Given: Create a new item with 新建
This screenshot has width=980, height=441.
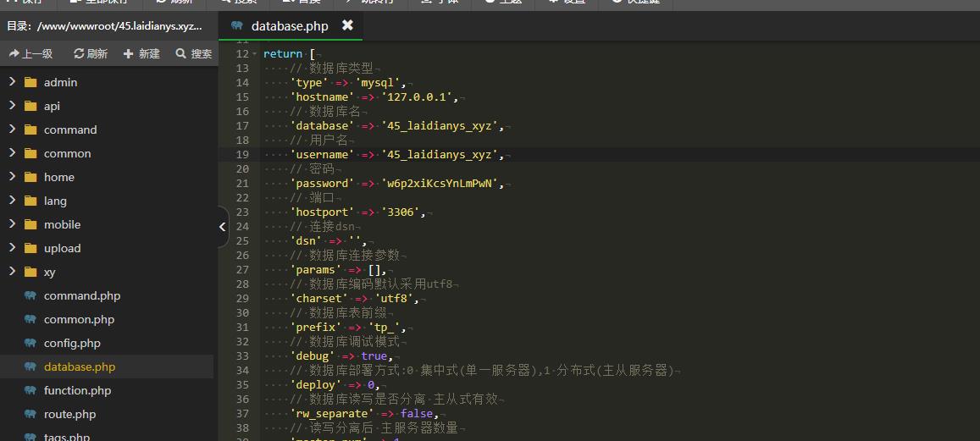Looking at the screenshot, I should coord(141,54).
